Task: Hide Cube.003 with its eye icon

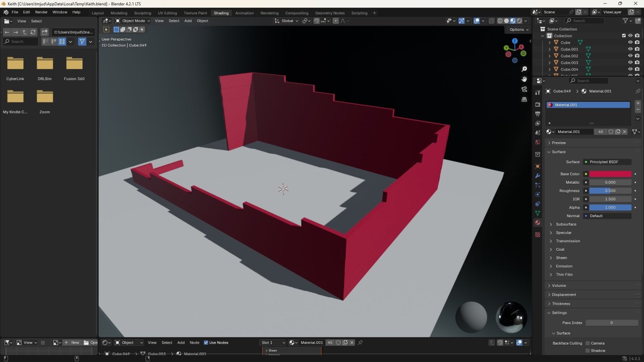Action: (630, 63)
